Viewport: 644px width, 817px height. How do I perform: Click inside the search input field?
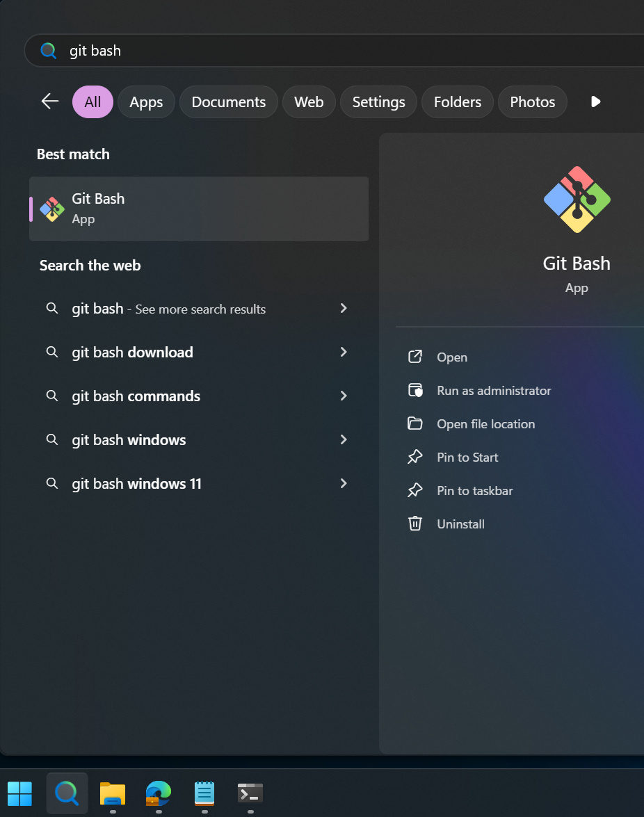pyautogui.click(x=209, y=50)
